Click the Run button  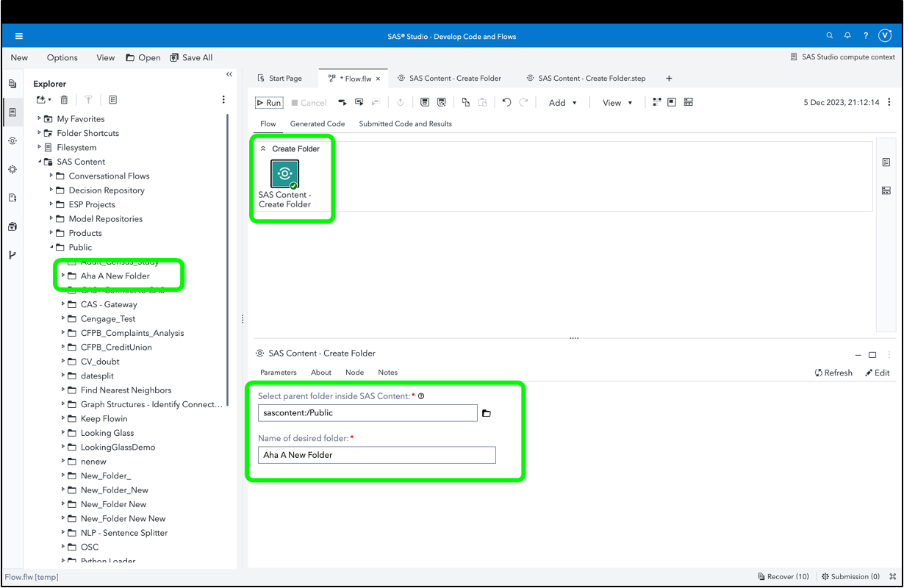click(269, 103)
